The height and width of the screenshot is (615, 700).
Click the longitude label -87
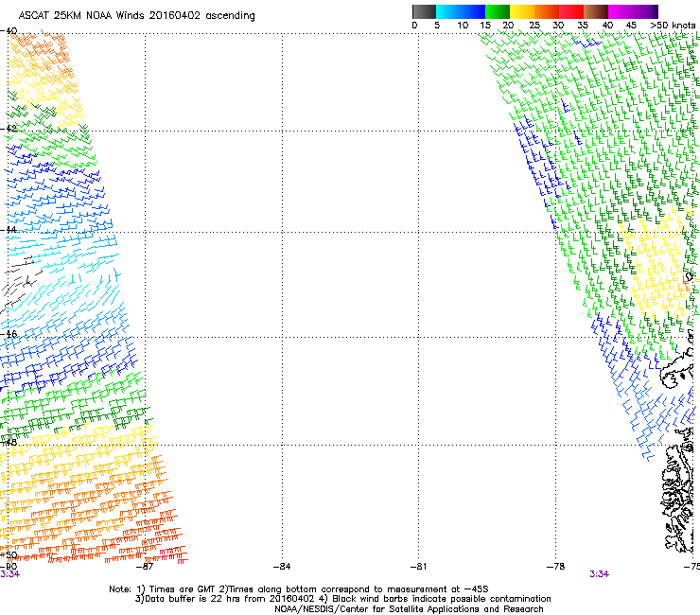coord(145,567)
